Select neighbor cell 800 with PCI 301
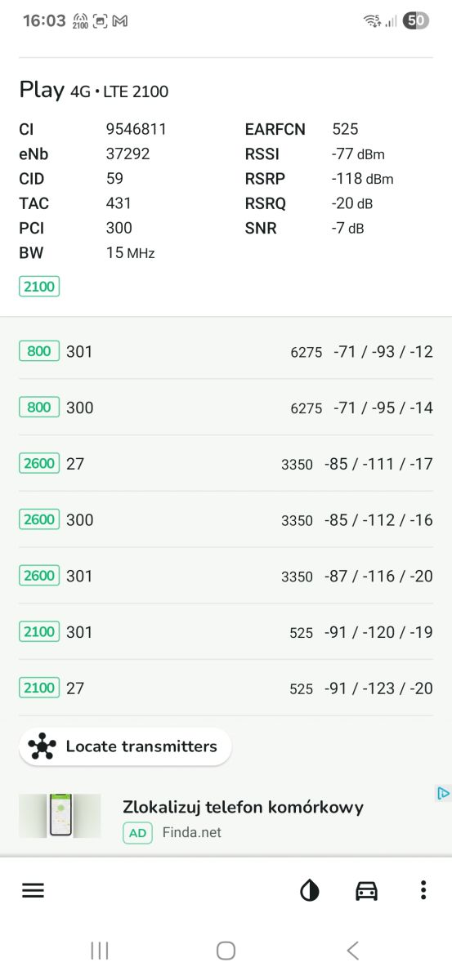 226,352
